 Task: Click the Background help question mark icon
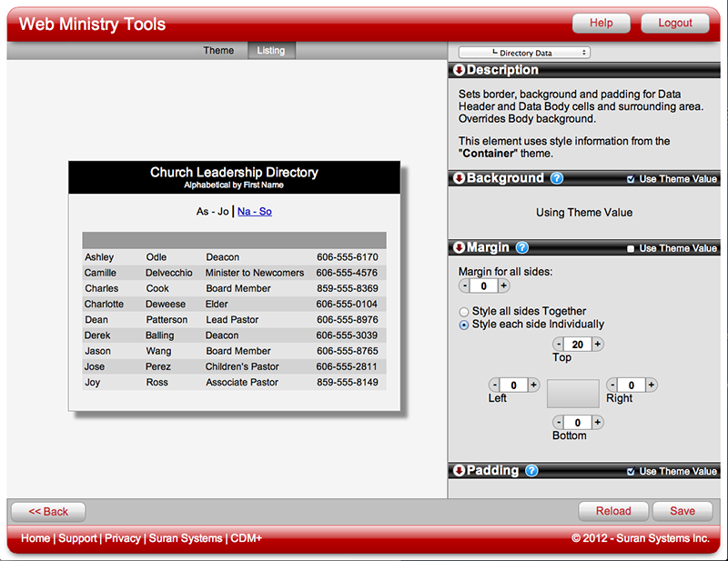tap(557, 179)
